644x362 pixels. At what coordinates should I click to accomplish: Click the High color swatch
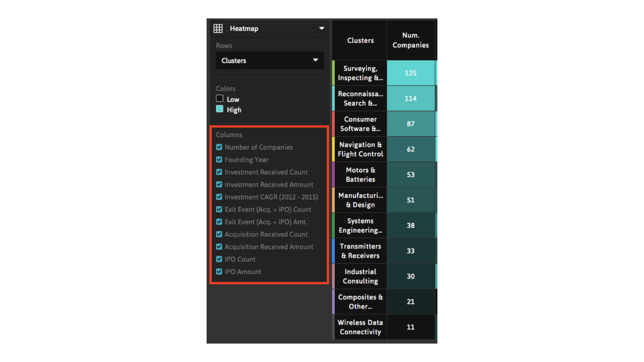[x=219, y=109]
